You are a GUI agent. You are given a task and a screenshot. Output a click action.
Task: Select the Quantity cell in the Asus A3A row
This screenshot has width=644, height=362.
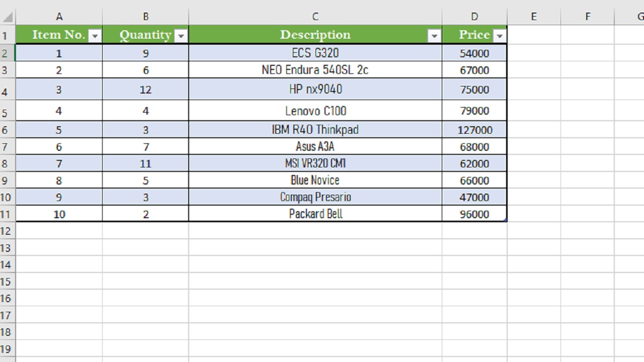145,147
